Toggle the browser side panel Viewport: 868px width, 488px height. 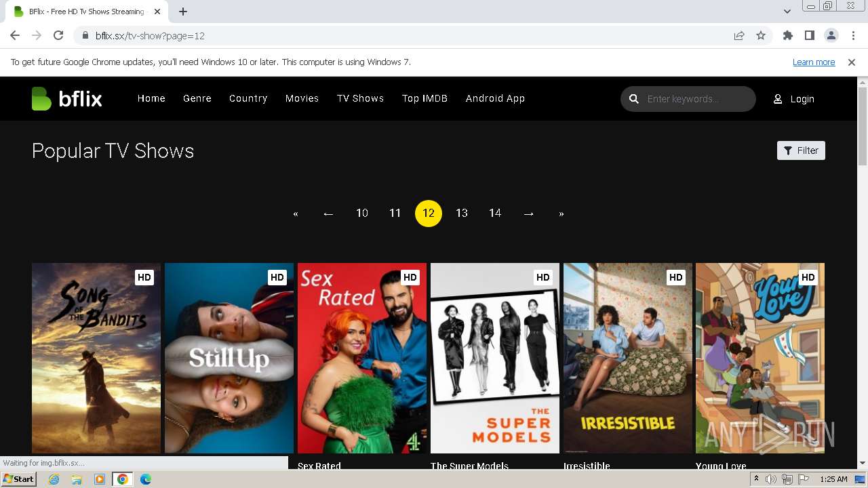pyautogui.click(x=810, y=36)
